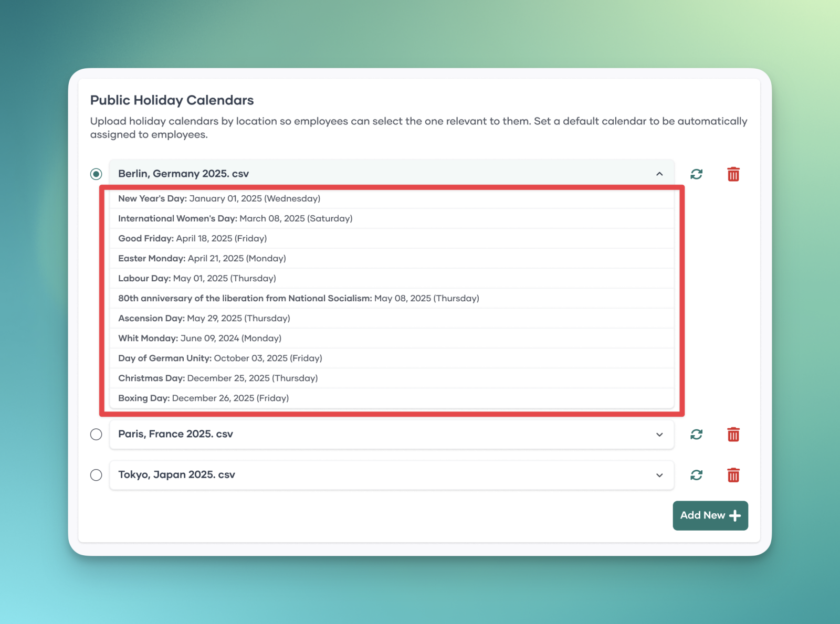This screenshot has width=840, height=624.
Task: Click the Christmas Day holiday entry
Action: point(218,378)
